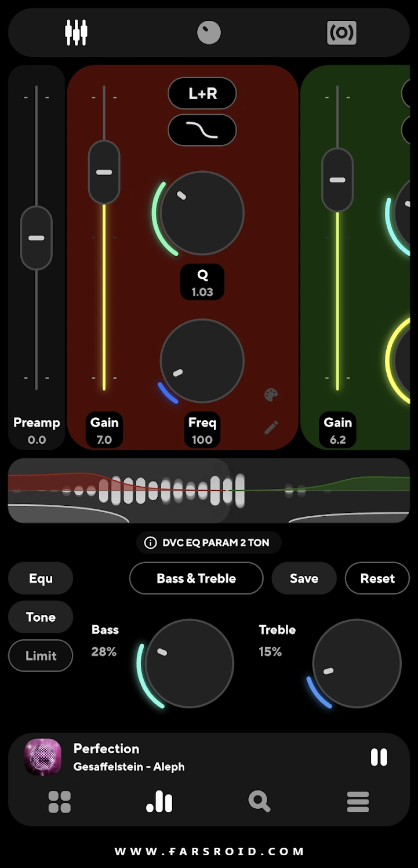Change the low-shelf filter type selector
Screen dimensions: 418x868
[202, 130]
